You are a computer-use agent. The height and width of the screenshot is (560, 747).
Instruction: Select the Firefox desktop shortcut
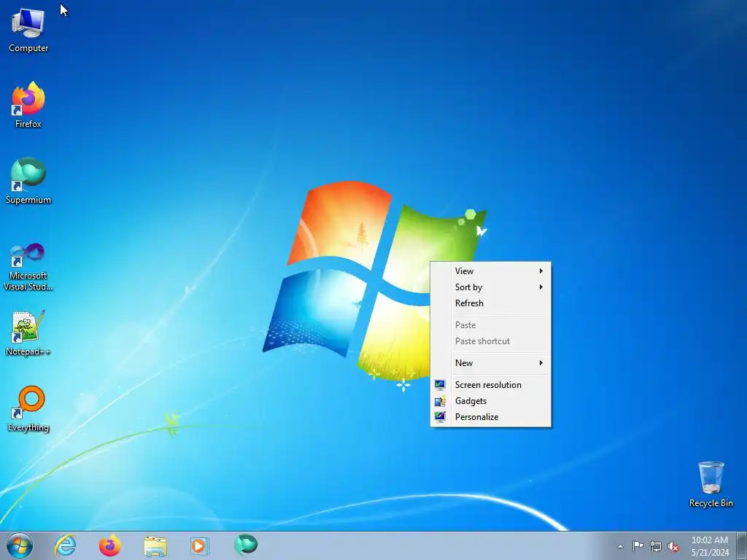pos(28,105)
